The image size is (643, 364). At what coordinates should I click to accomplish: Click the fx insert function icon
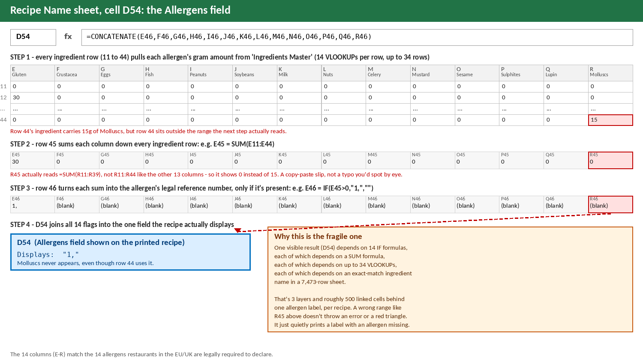point(68,37)
